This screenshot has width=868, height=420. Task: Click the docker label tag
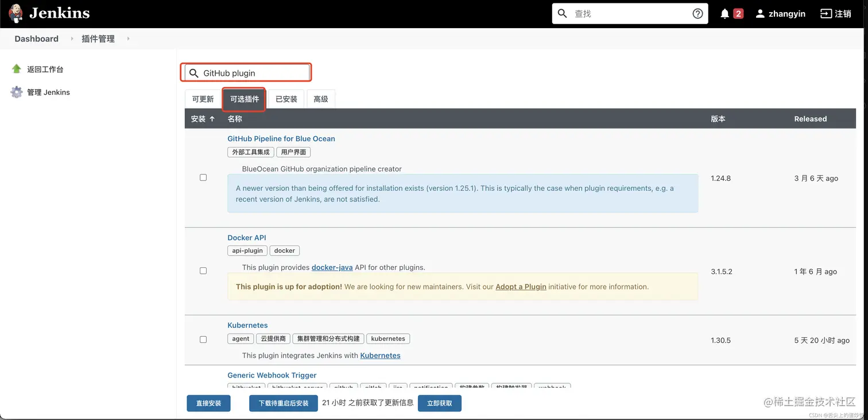point(285,251)
